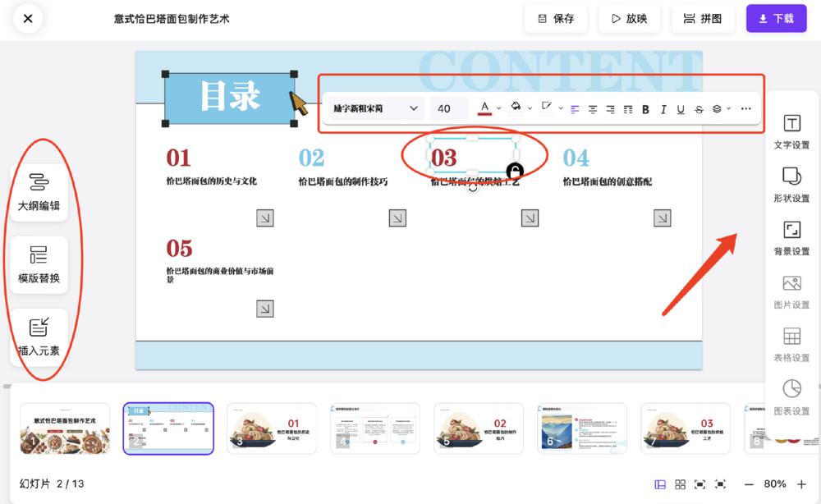Open 模版替换 template replace tool
The height and width of the screenshot is (504, 821).
[x=39, y=263]
